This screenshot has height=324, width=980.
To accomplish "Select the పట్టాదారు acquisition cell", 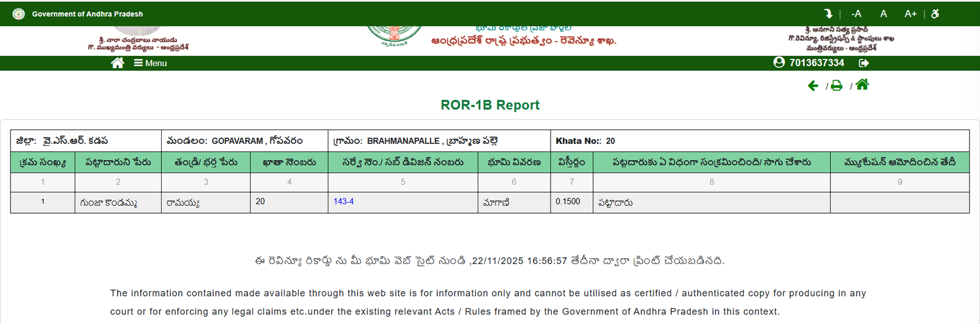I will (x=712, y=203).
